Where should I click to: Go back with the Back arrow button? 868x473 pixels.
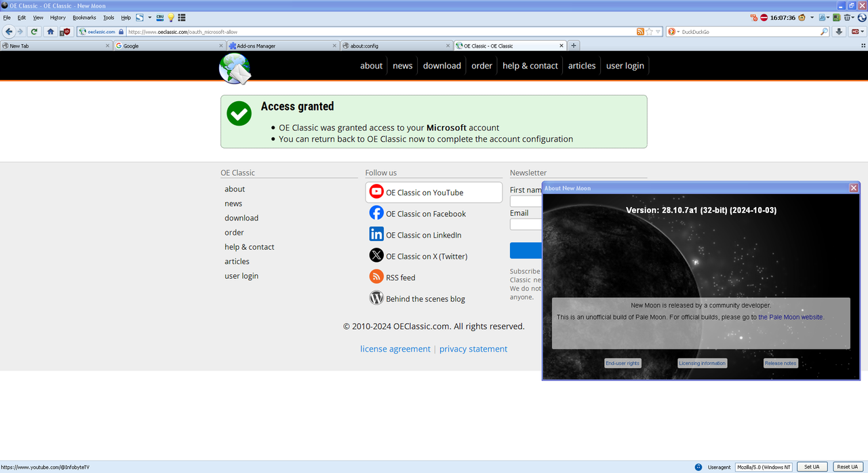click(x=9, y=31)
